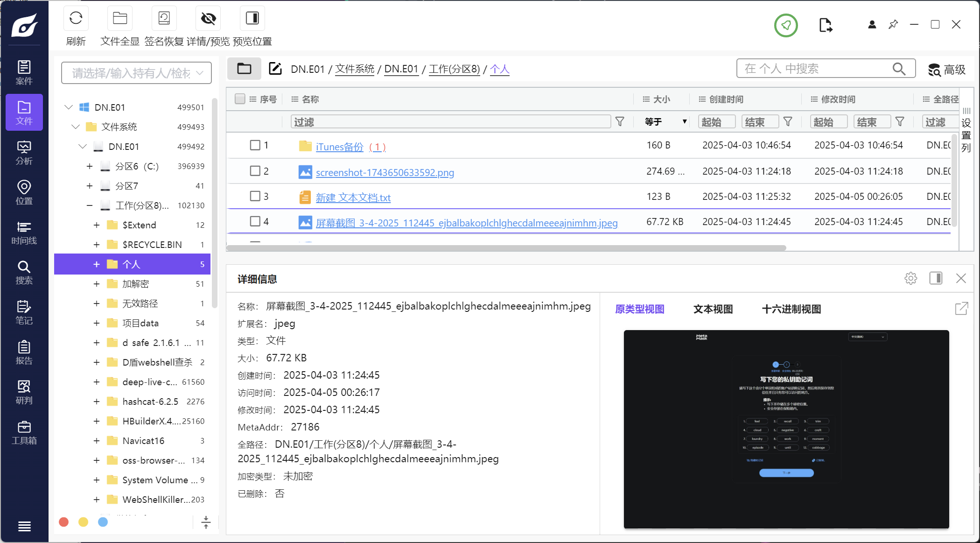Open the screenshot-1743650633592.png file link

tap(385, 172)
